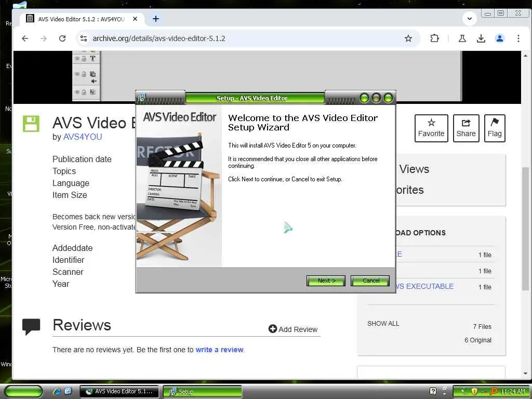
Task: Open the tab search dropdown chevron
Action: pyautogui.click(x=470, y=19)
